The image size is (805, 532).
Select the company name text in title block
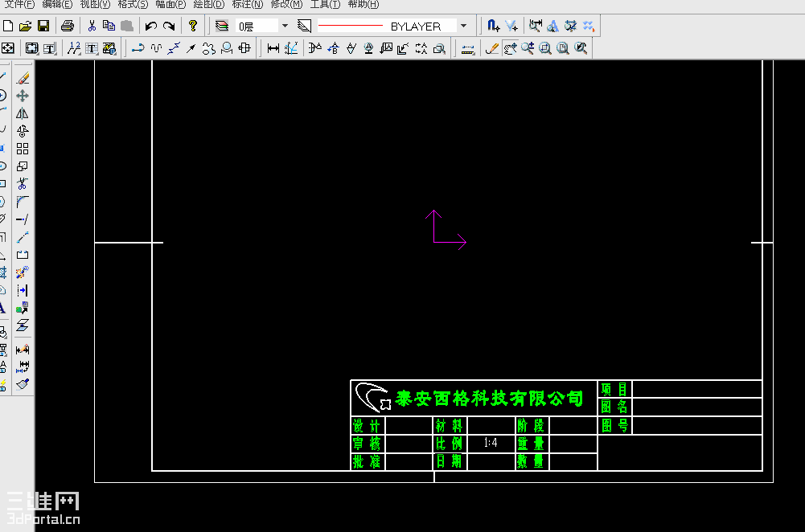489,398
